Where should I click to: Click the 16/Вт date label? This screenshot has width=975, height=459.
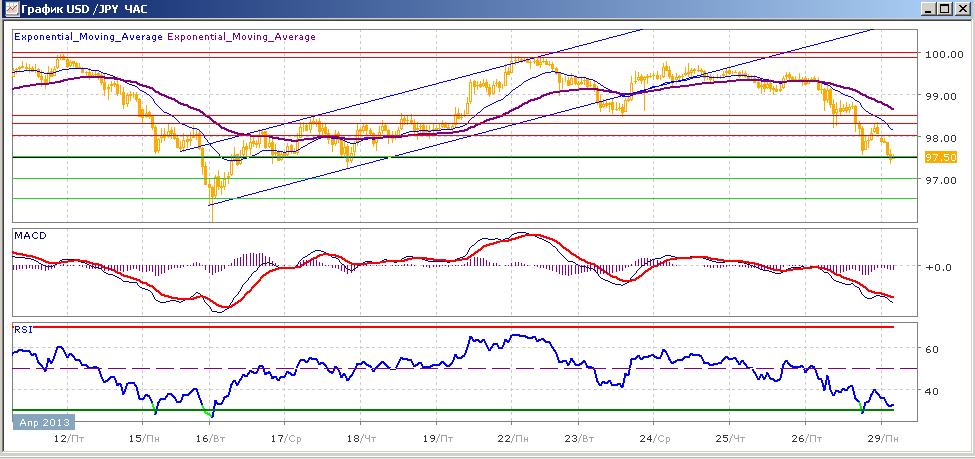[x=211, y=438]
